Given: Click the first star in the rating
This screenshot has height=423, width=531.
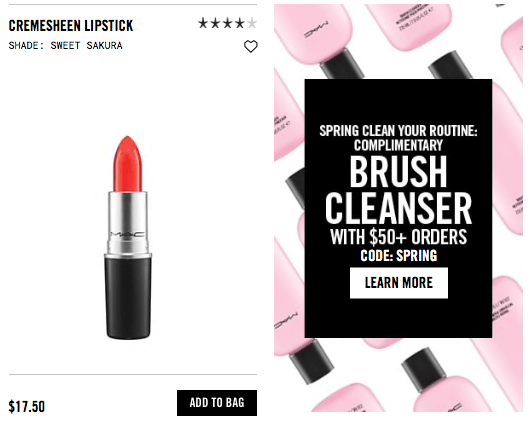Looking at the screenshot, I should tap(203, 23).
